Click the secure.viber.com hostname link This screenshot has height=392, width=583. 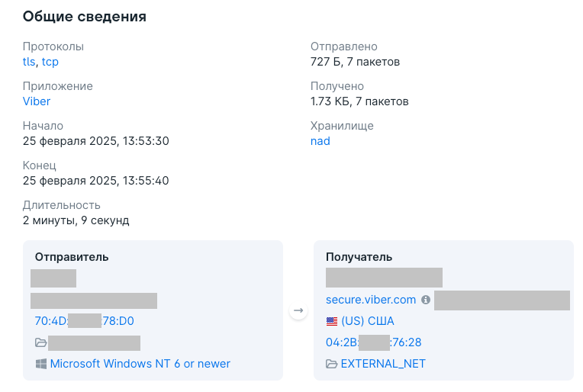371,300
